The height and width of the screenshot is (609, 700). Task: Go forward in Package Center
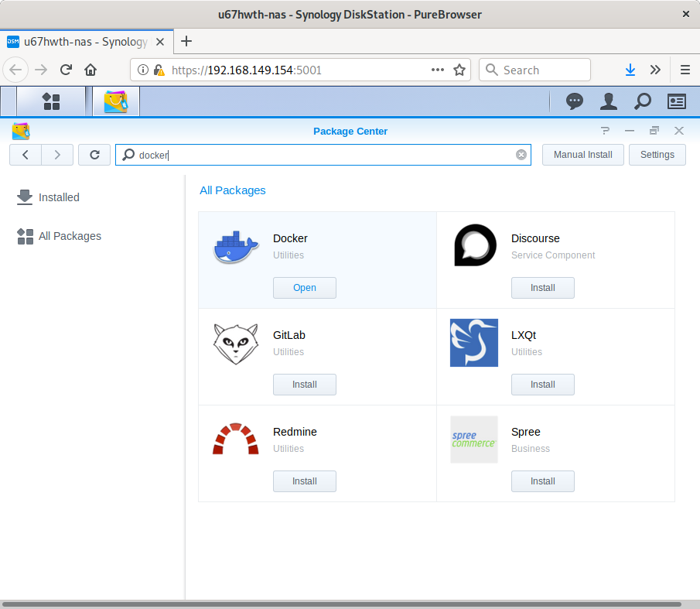[57, 155]
